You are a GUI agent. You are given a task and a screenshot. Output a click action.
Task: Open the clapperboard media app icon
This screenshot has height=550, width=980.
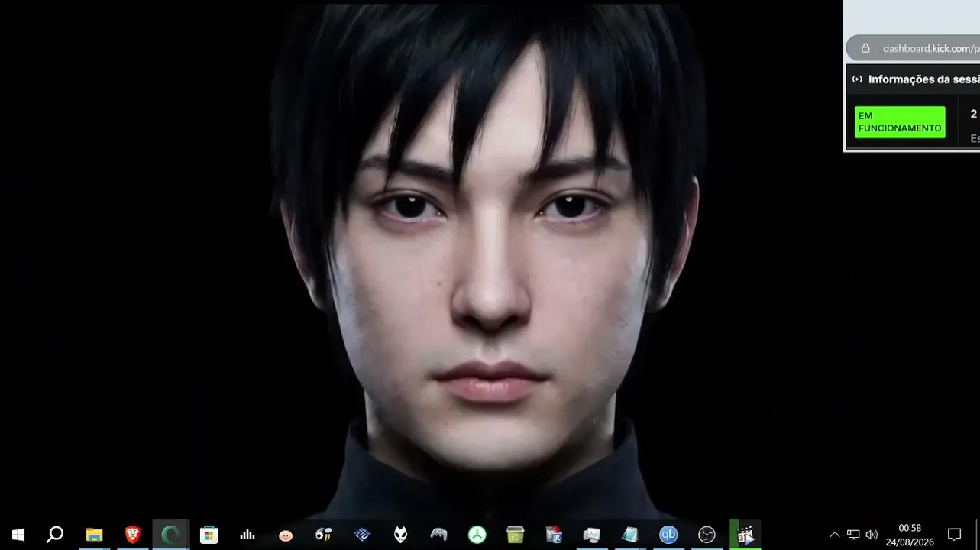[x=746, y=535]
